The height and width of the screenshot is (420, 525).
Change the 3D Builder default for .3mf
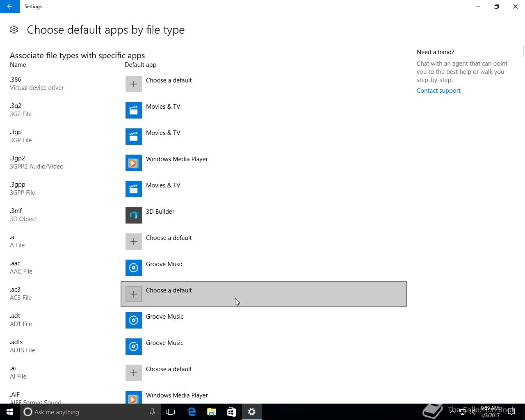pos(264,215)
